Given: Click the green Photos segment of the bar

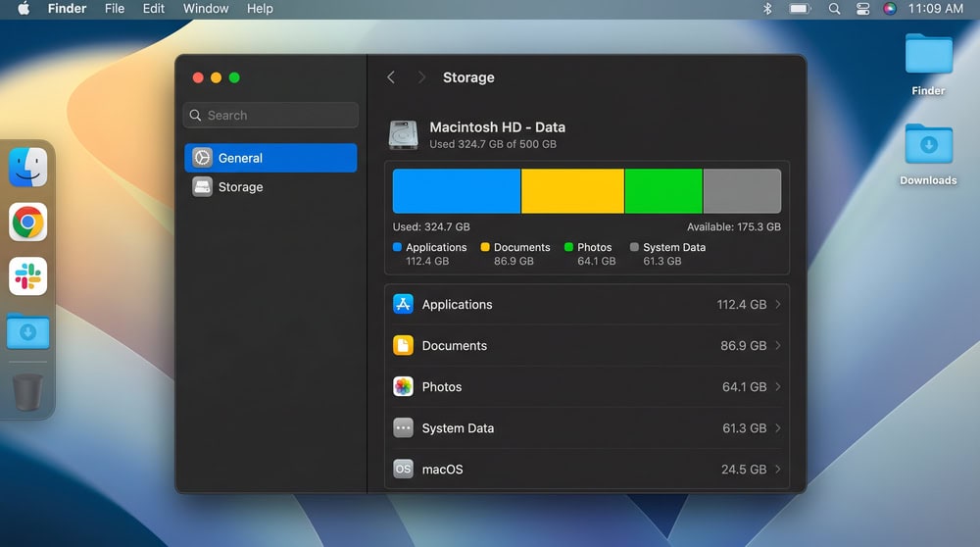Looking at the screenshot, I should tap(663, 191).
